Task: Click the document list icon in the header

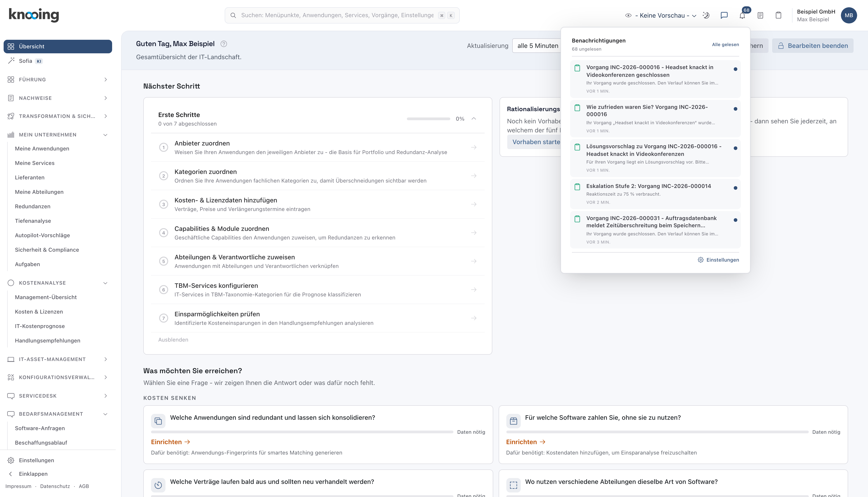Action: click(x=760, y=15)
